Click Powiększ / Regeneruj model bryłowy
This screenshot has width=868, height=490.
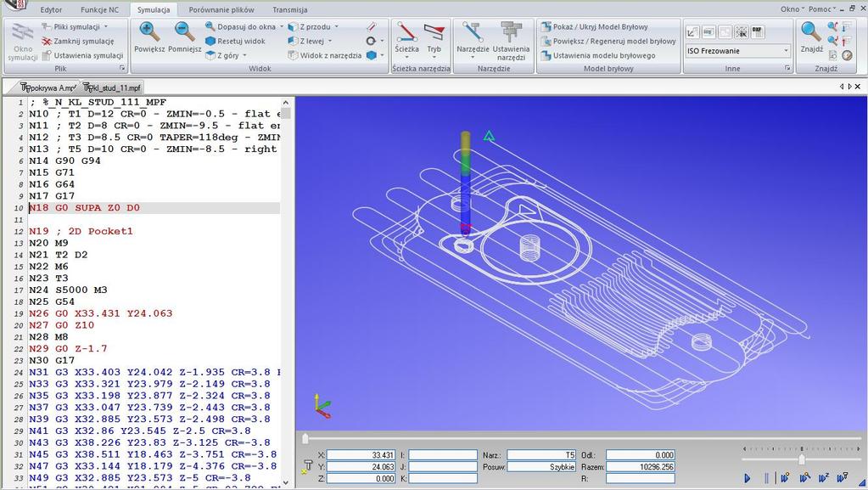pos(608,41)
